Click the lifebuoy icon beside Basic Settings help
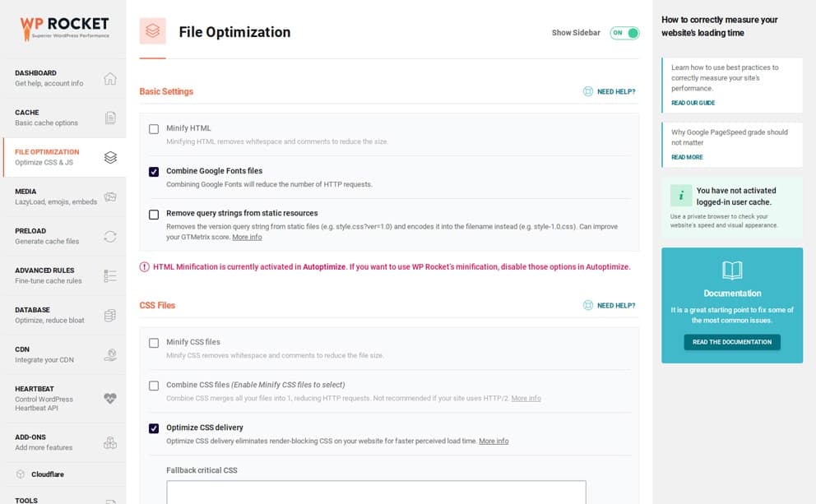 [588, 91]
